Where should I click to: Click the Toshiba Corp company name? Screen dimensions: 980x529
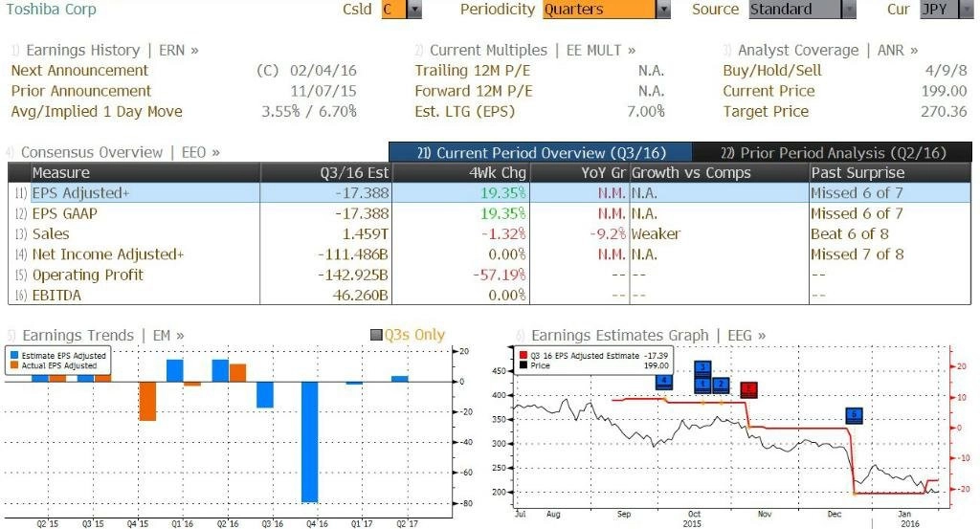pyautogui.click(x=52, y=10)
